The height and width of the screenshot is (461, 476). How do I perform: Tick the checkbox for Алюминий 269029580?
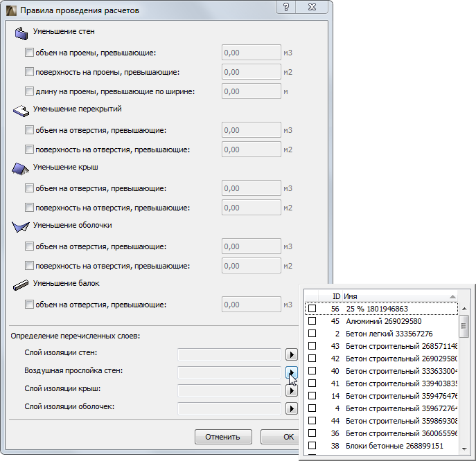tap(312, 321)
